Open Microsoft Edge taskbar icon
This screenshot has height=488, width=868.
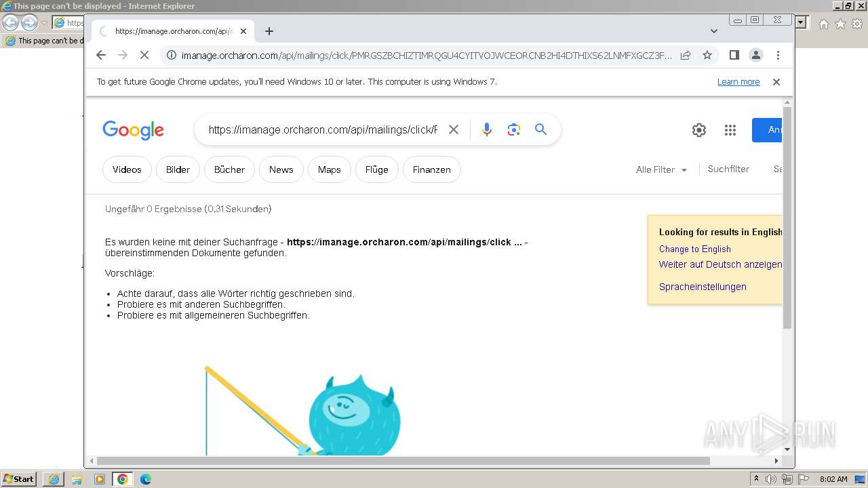pos(146,479)
